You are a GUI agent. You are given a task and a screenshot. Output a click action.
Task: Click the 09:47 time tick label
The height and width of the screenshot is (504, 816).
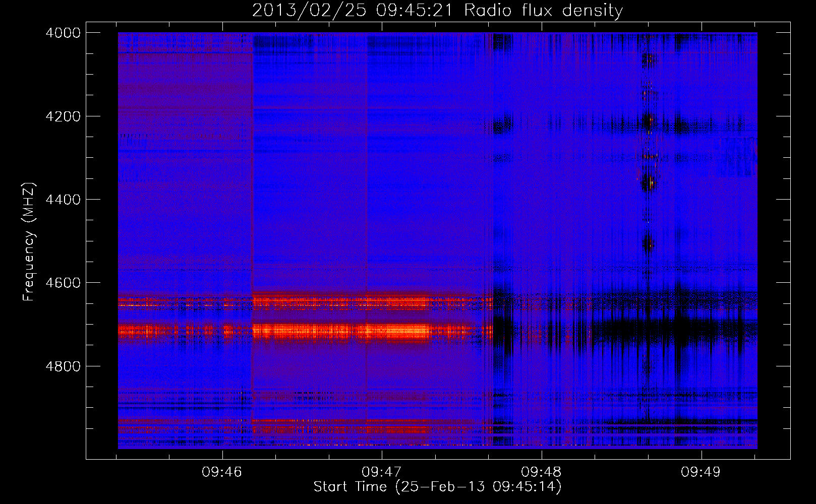pos(382,472)
